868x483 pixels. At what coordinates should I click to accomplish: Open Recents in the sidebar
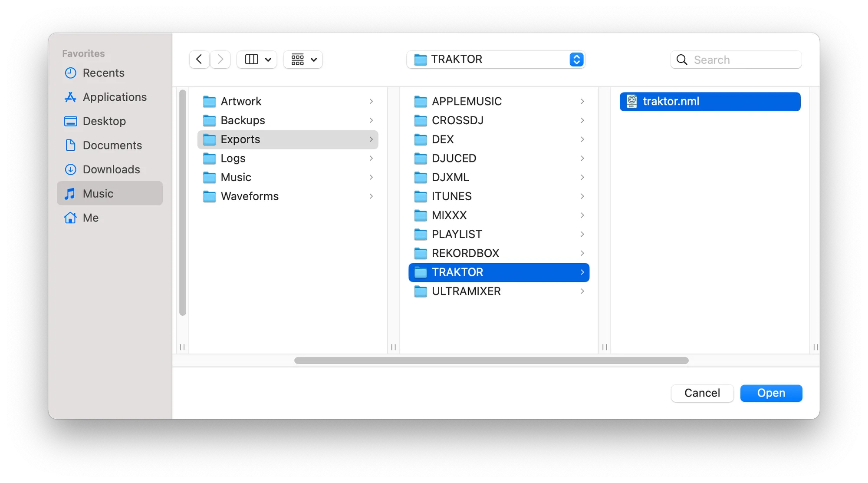pyautogui.click(x=103, y=73)
